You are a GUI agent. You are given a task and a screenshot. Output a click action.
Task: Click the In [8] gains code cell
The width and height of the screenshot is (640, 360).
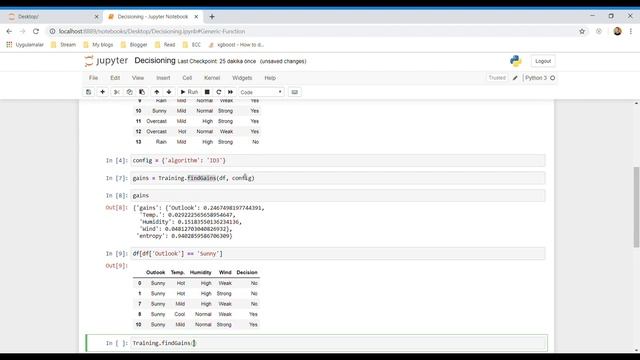pyautogui.click(x=338, y=196)
